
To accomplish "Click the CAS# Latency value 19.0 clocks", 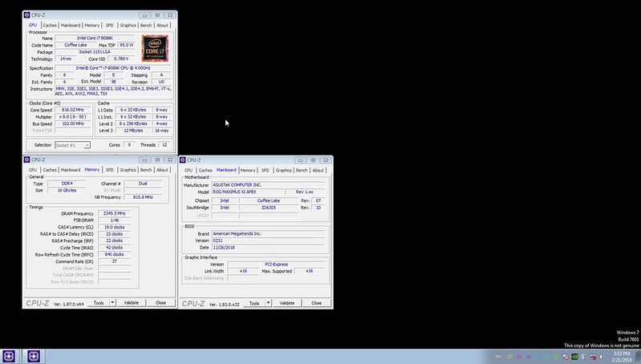I will [115, 227].
